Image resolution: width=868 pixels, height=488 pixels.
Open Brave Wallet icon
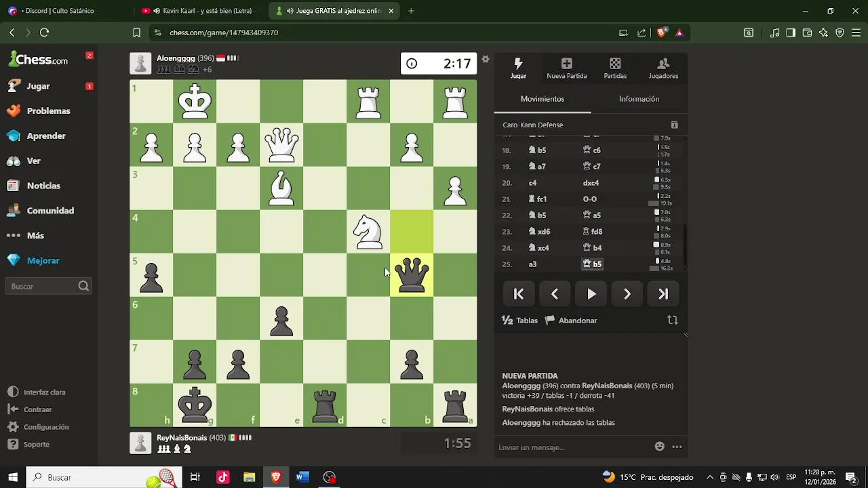coord(807,33)
